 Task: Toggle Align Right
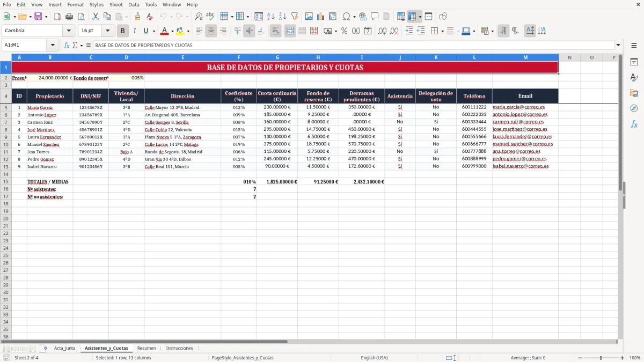(223, 31)
